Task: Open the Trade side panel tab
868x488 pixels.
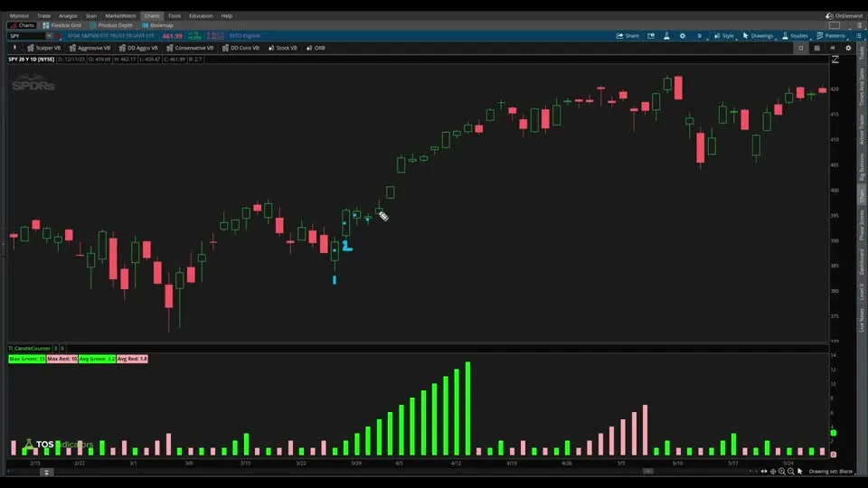Action: (x=862, y=52)
